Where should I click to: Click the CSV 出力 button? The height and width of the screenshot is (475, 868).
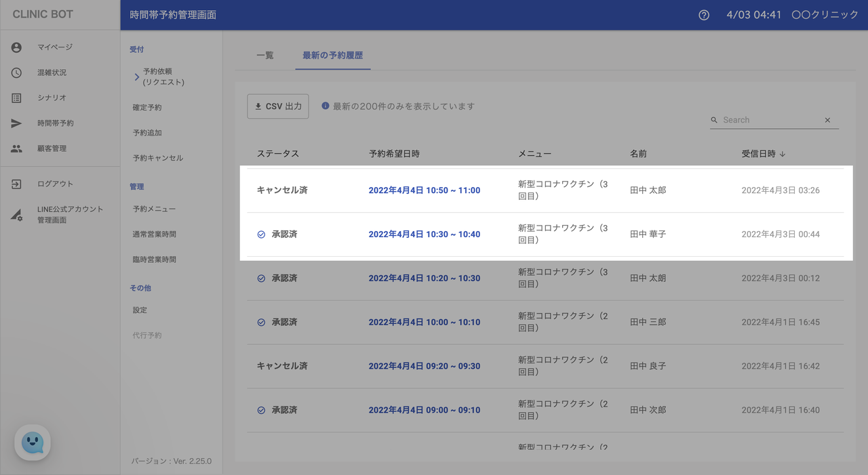click(278, 106)
